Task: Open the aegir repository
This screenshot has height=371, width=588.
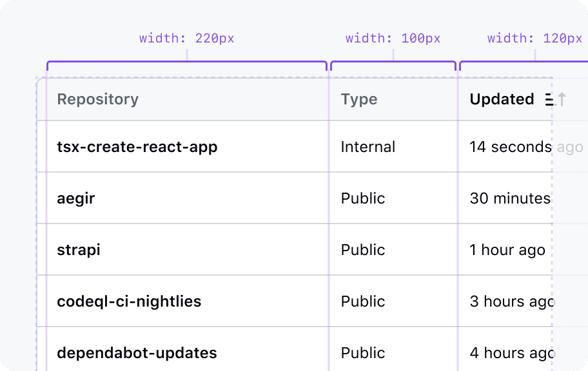Action: click(x=76, y=198)
